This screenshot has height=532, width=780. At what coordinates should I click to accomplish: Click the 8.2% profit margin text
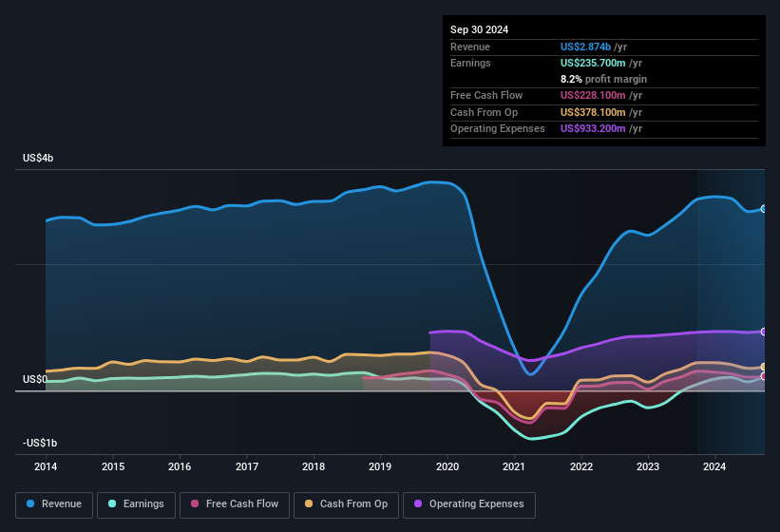pyautogui.click(x=603, y=79)
